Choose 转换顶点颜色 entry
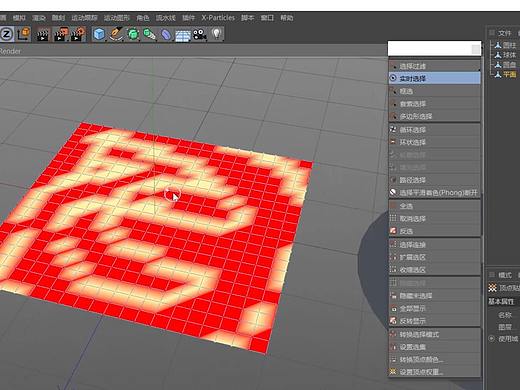This screenshot has width=520, height=390. 435,360
